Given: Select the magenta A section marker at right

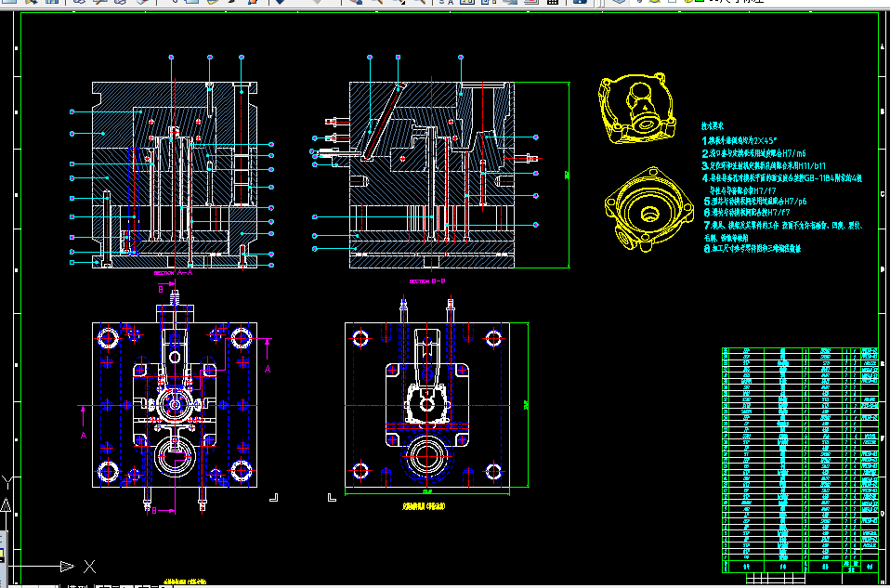Looking at the screenshot, I should [x=268, y=369].
